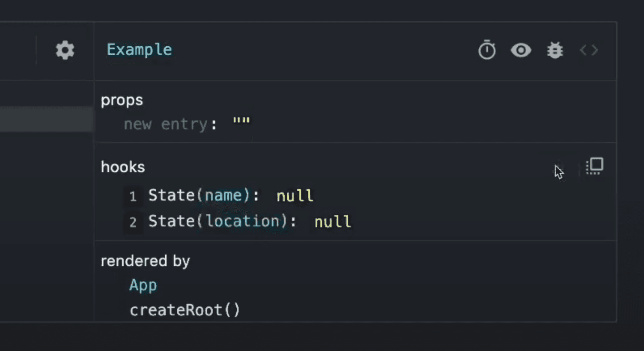Screen dimensions: 644x351
Task: Click hook index badge number 1
Action: click(x=133, y=197)
